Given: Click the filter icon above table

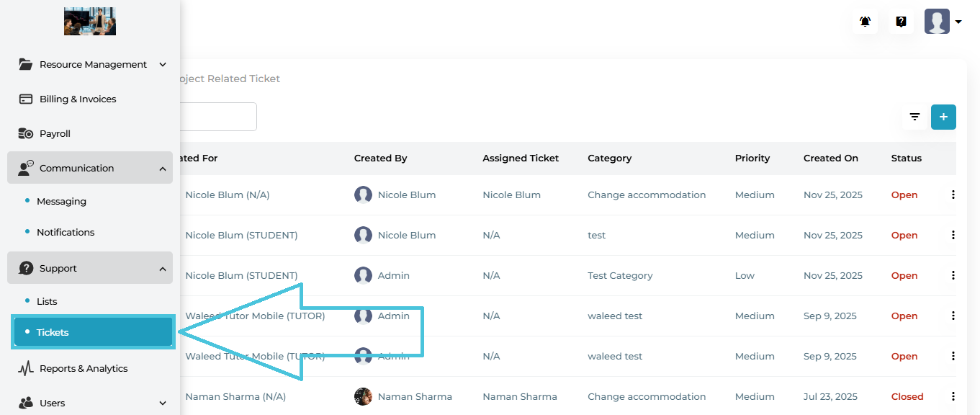Looking at the screenshot, I should click(914, 117).
